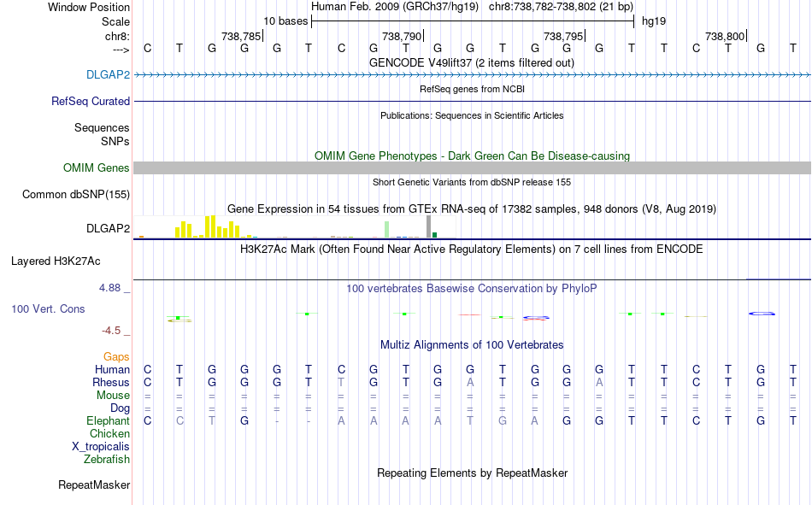
Task: Click the 'RefSeq genes from NCBI' title
Action: coord(472,89)
